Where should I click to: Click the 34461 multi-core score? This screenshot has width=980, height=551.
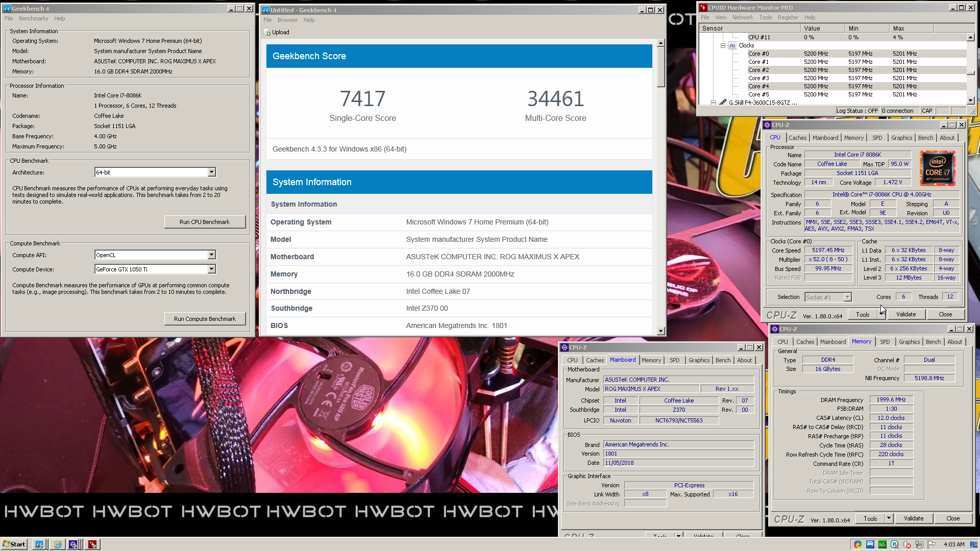click(x=555, y=98)
